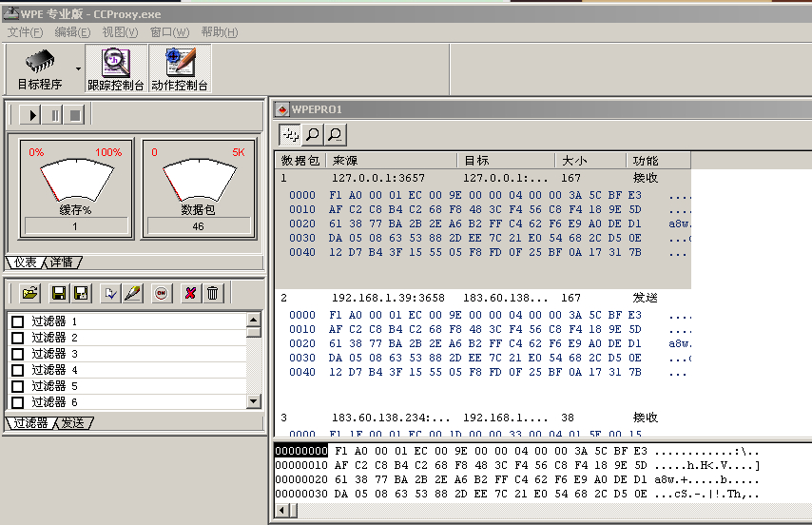Delete the filter with the red X icon
812x525 pixels.
pos(190,294)
